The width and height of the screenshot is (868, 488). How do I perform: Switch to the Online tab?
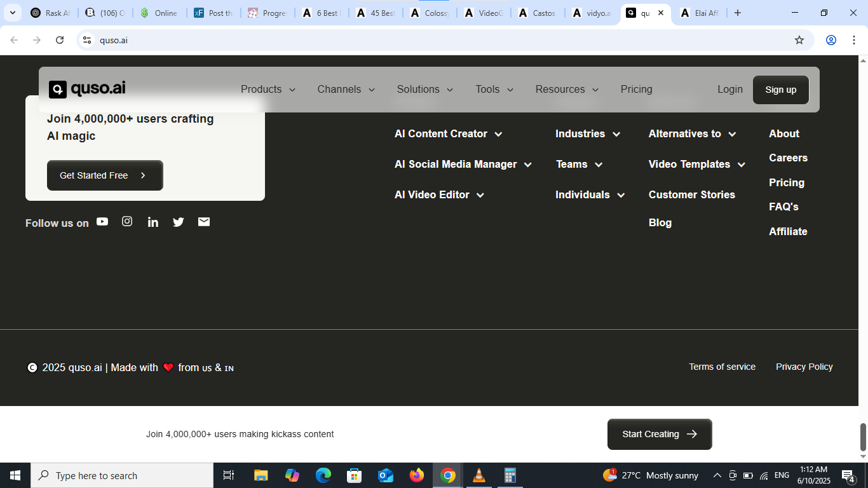tap(159, 13)
